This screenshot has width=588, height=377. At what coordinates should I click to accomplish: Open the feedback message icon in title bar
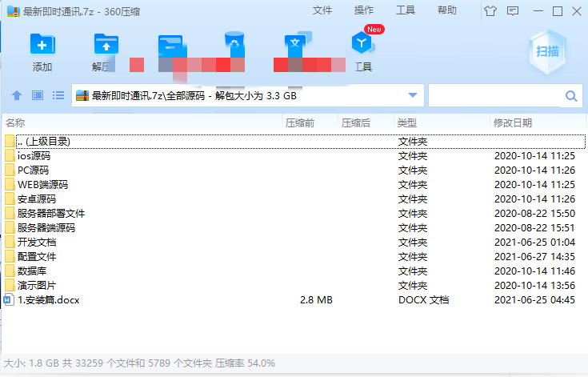(x=513, y=11)
